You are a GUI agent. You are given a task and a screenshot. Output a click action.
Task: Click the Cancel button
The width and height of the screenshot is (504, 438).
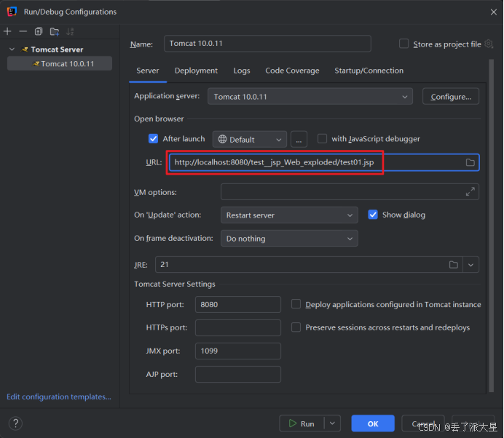(x=423, y=423)
